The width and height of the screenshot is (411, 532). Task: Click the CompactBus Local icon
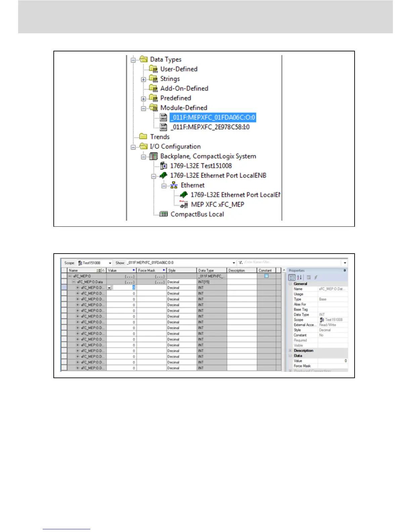point(164,214)
